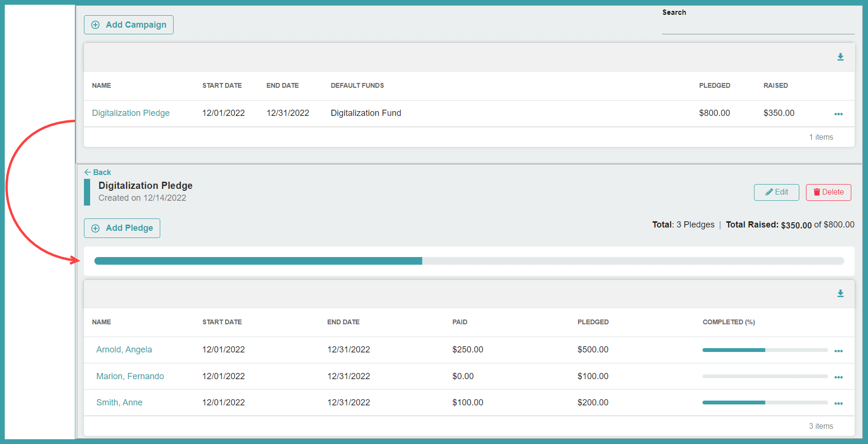Delete the Digitalization Pledge campaign
868x444 pixels.
(828, 192)
